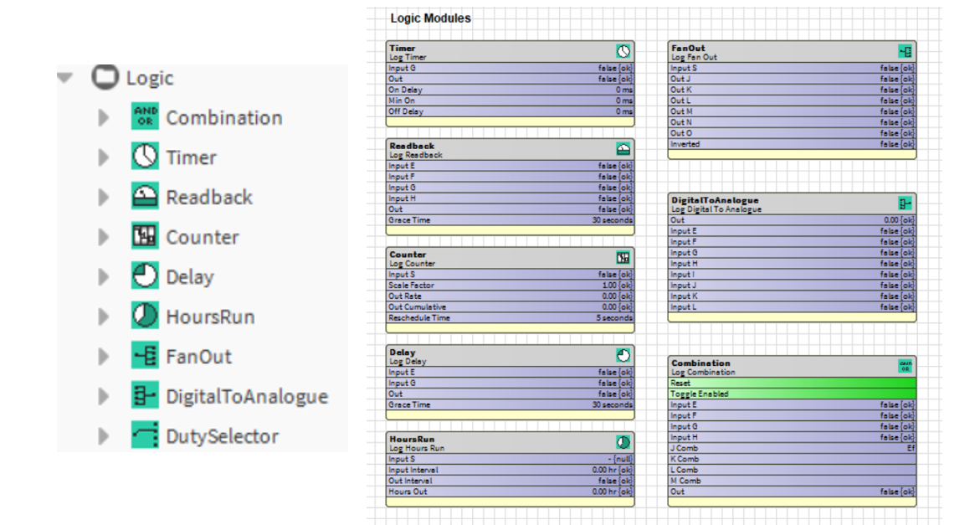Image resolution: width=980 pixels, height=525 pixels.
Task: Click the icon on Timer module header
Action: coord(623,52)
